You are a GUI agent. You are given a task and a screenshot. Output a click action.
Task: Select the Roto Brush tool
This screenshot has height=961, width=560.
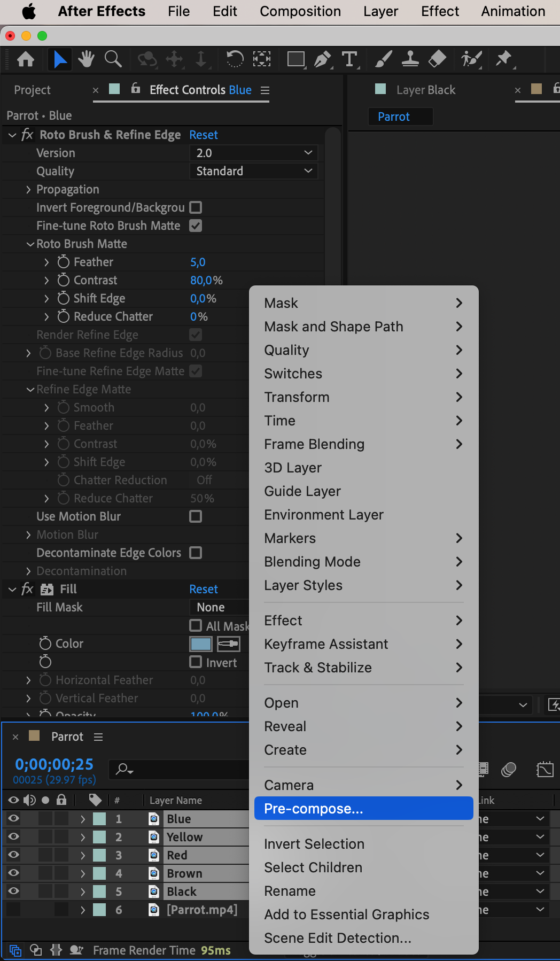(471, 59)
